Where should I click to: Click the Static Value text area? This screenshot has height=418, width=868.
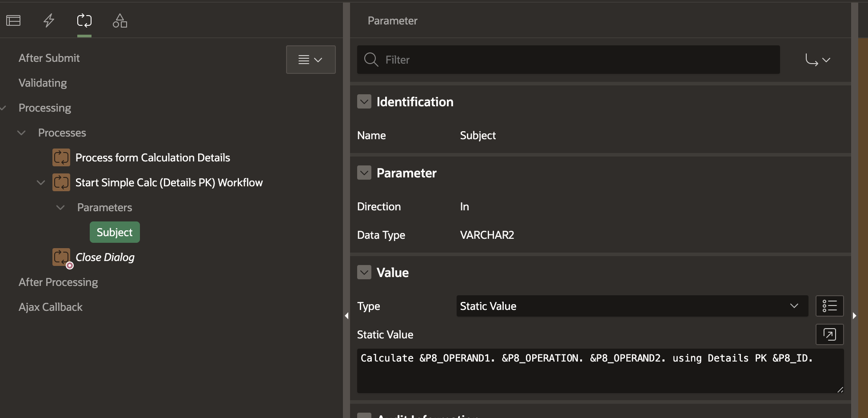point(600,371)
